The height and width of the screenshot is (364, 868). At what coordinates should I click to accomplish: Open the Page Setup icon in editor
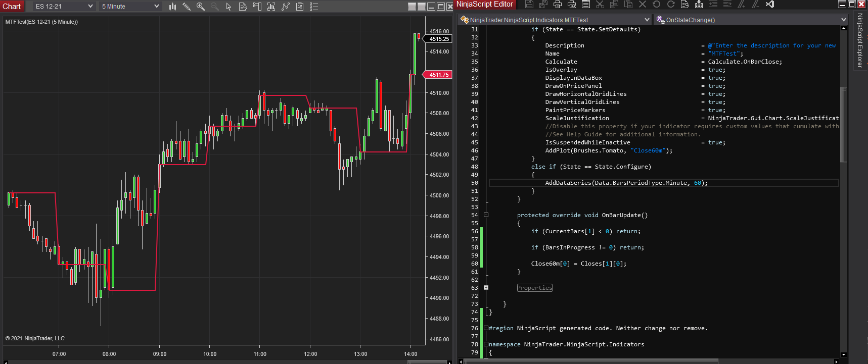coord(586,4)
